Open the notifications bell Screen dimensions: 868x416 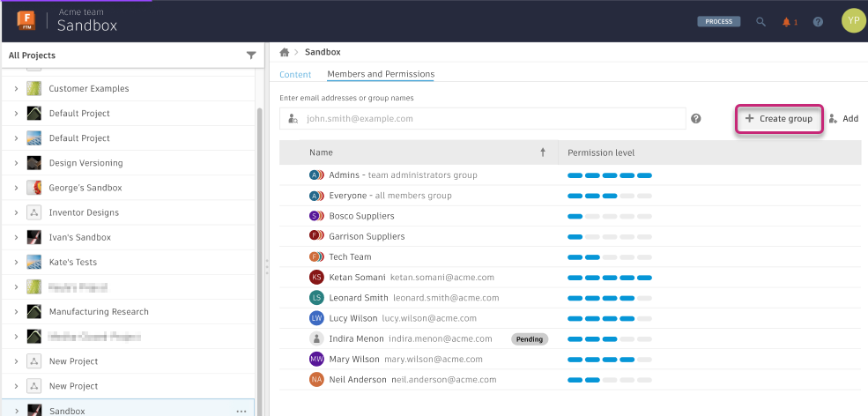point(786,21)
